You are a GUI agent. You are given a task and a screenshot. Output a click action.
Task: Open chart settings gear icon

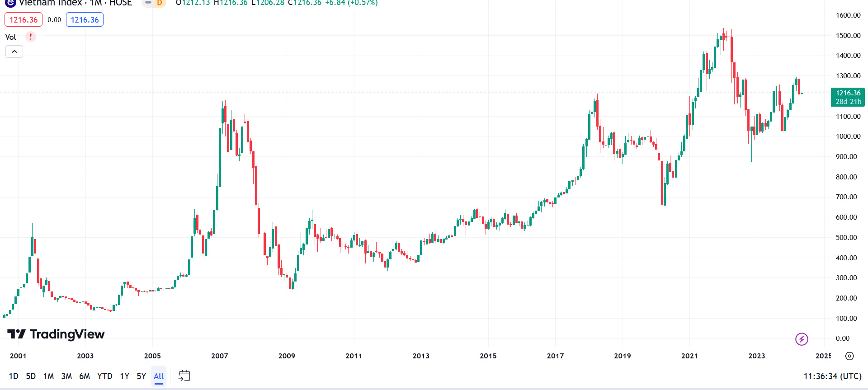point(849,356)
